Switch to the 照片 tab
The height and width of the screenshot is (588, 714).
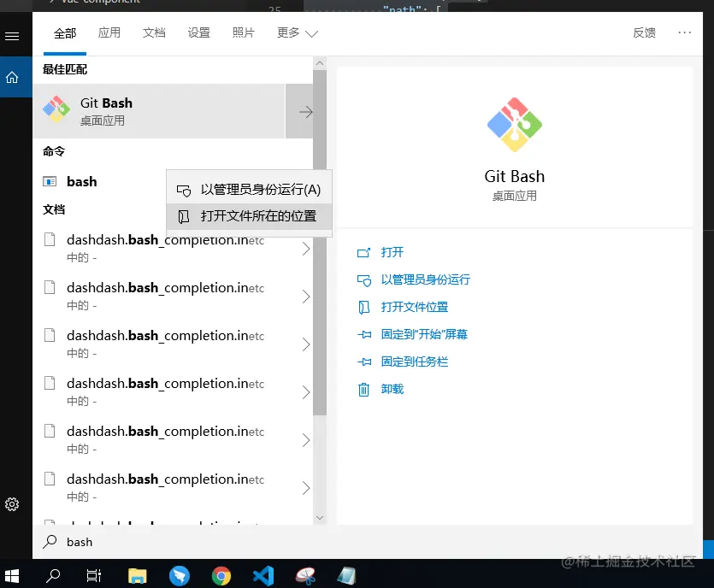click(243, 32)
